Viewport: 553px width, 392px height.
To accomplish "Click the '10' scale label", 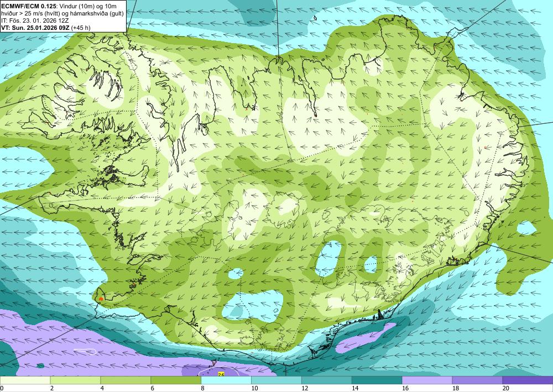I will (x=254, y=388).
